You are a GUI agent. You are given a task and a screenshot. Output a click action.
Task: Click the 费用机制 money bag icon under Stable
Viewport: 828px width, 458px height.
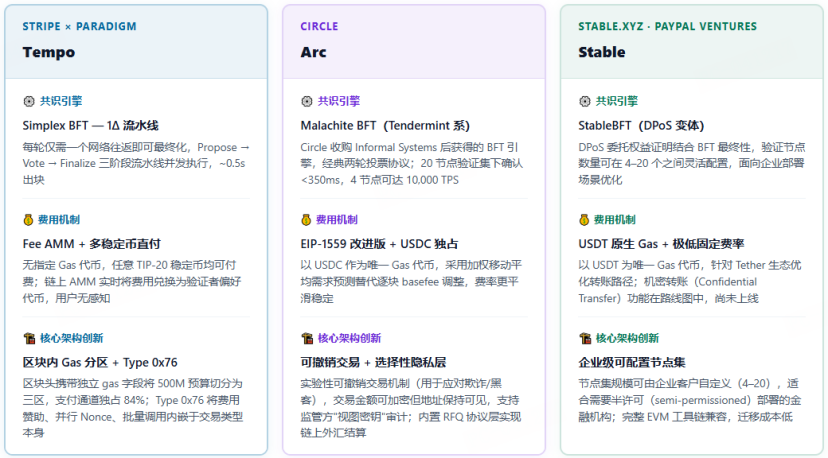(x=585, y=219)
